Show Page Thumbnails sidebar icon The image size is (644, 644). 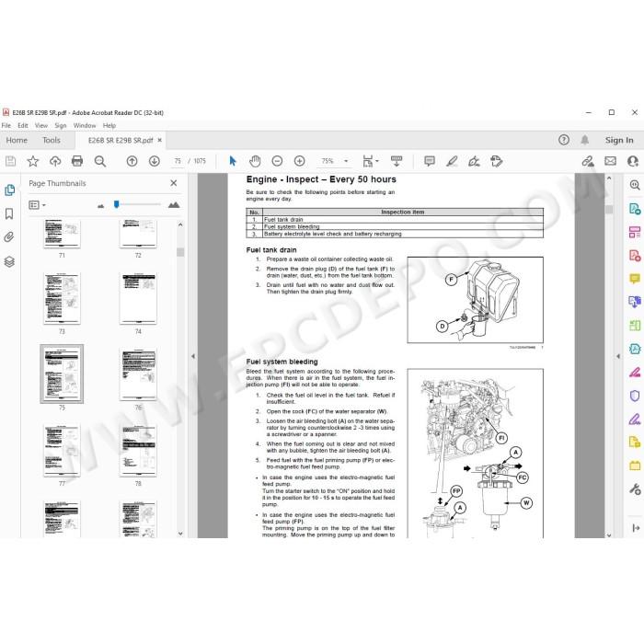click(9, 190)
